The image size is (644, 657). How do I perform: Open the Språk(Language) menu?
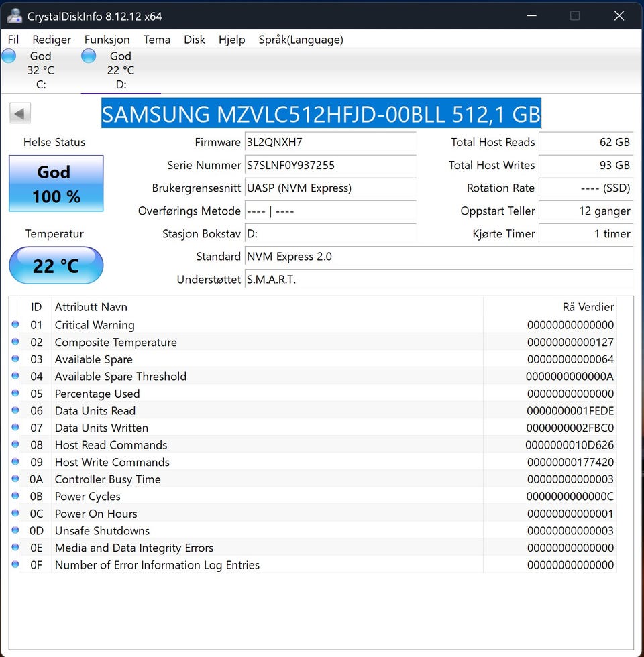(301, 40)
